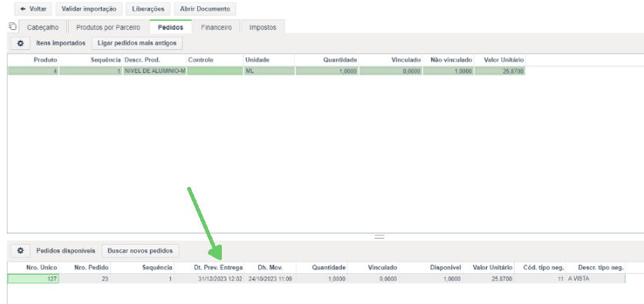Image resolution: width=644 pixels, height=304 pixels.
Task: Click the Nro. Único column header
Action: click(33, 268)
